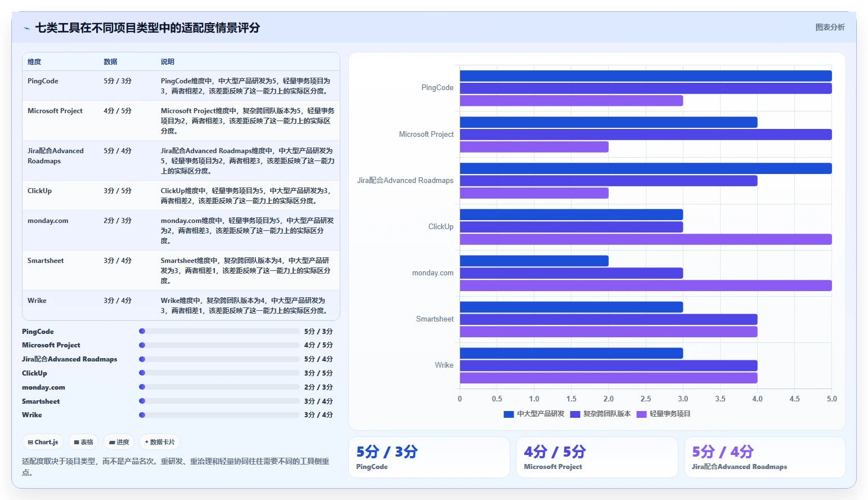Click the 进度 chip
The width and height of the screenshot is (868, 500).
tap(119, 442)
